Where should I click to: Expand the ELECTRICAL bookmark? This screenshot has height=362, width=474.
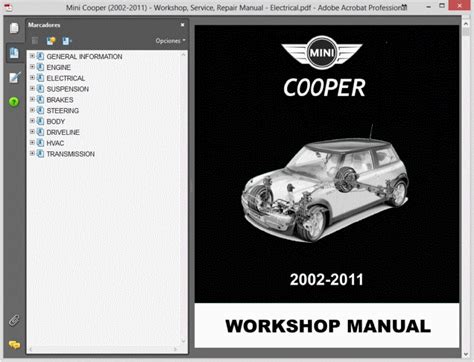[32, 78]
